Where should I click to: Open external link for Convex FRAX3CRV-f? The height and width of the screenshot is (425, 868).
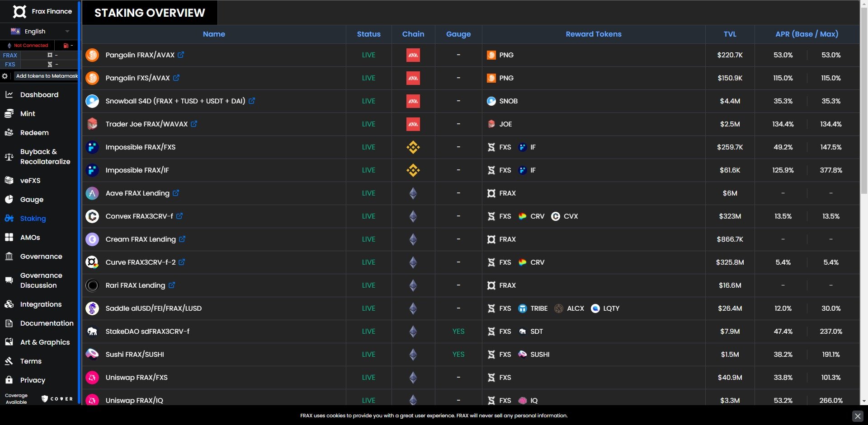click(x=179, y=216)
